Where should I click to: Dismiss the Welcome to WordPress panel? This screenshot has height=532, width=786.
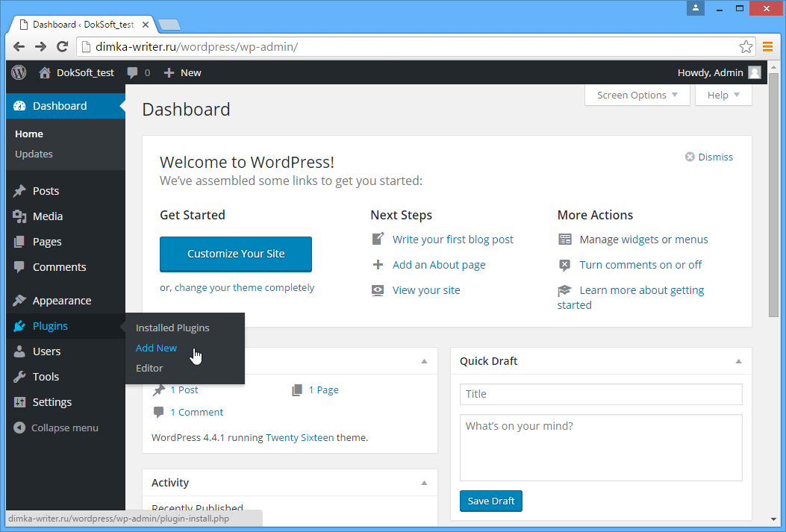click(x=709, y=157)
